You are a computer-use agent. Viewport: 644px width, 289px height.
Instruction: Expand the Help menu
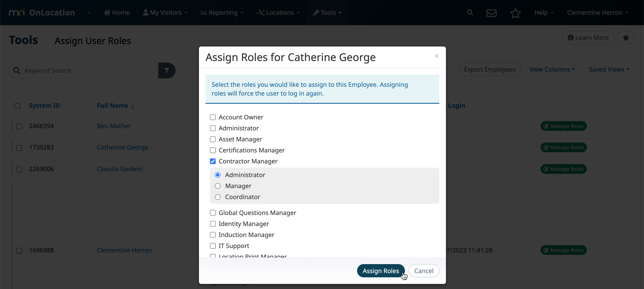pyautogui.click(x=544, y=13)
